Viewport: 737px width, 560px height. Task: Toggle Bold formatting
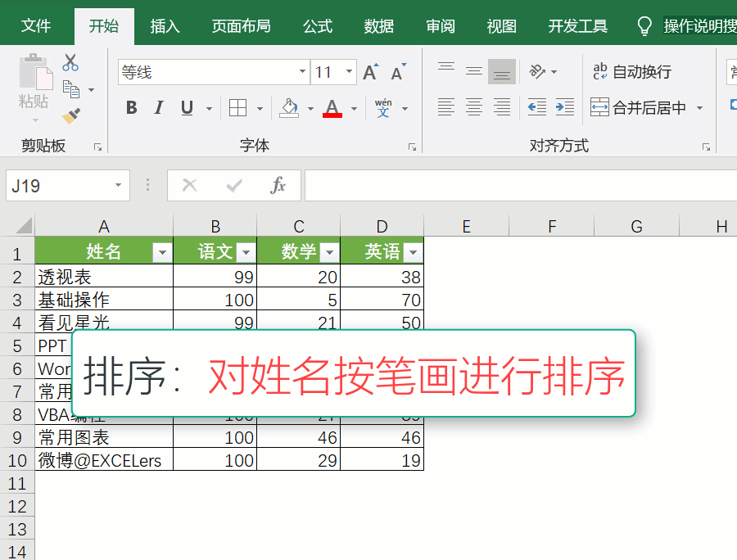131,108
